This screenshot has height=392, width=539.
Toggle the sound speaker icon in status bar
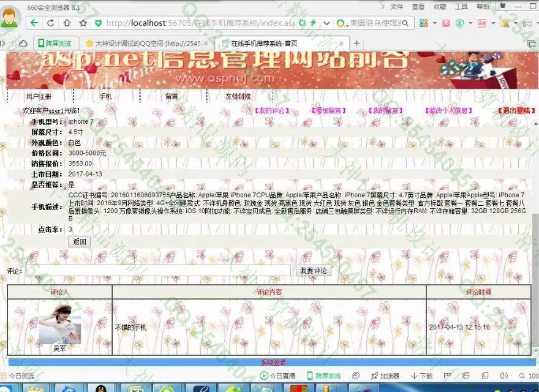(503, 375)
